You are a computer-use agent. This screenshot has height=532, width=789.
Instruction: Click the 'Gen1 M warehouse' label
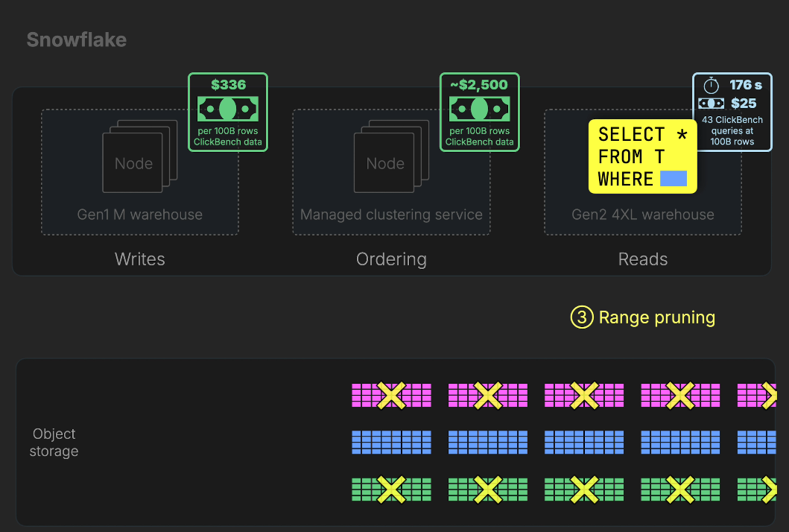(140, 215)
